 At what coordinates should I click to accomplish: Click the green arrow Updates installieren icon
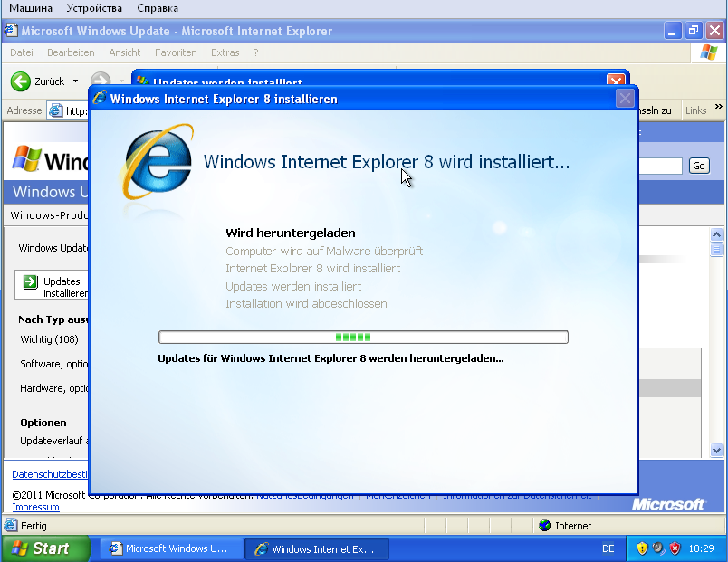pyautogui.click(x=31, y=281)
